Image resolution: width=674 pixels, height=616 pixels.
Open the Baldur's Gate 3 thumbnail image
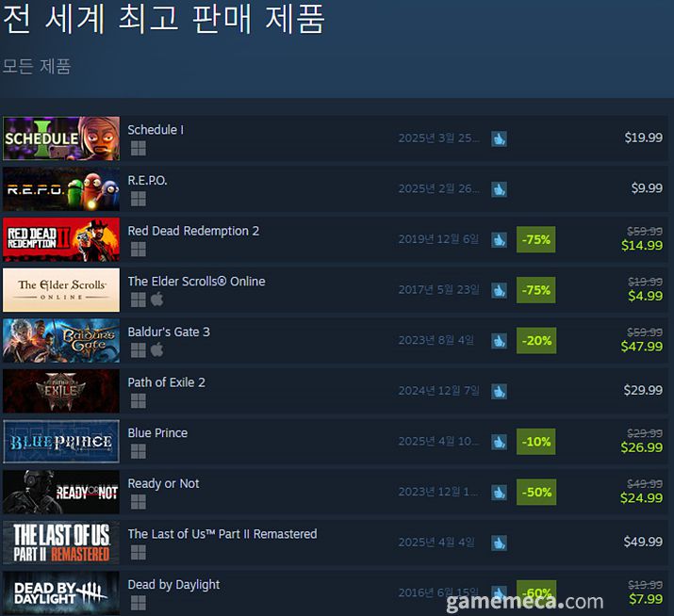pyautogui.click(x=61, y=341)
